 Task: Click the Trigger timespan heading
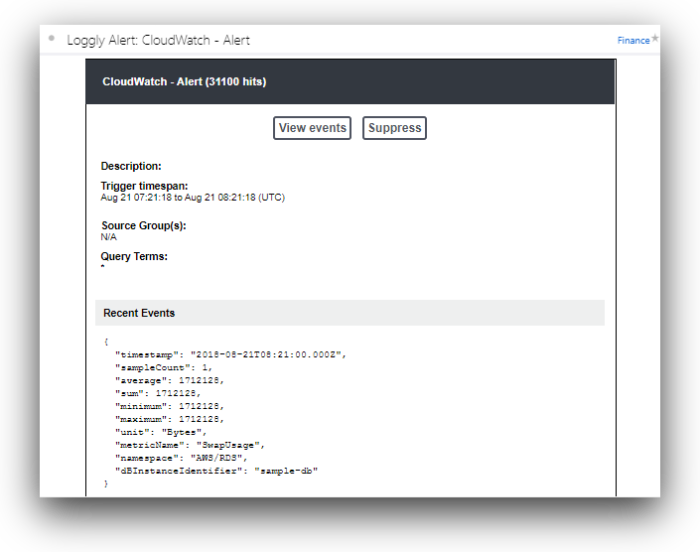pyautogui.click(x=144, y=186)
